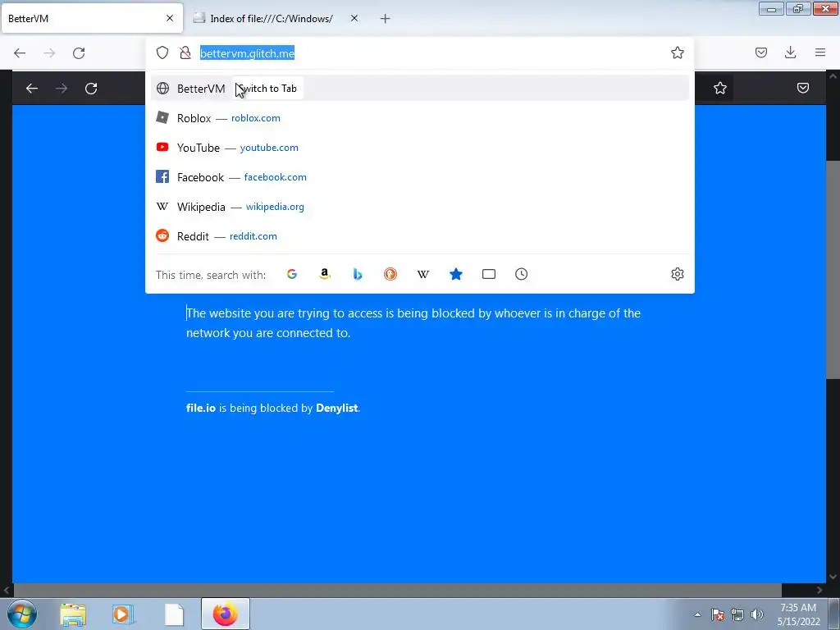The image size is (840, 630).
Task: Click the insecure connection padlock icon
Action: [185, 52]
